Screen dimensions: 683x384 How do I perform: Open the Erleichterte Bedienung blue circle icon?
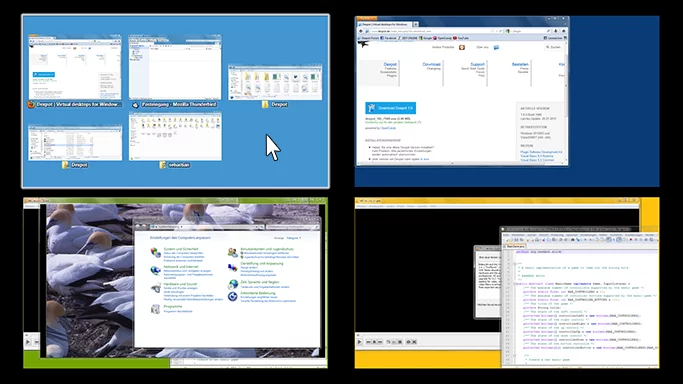pos(233,296)
